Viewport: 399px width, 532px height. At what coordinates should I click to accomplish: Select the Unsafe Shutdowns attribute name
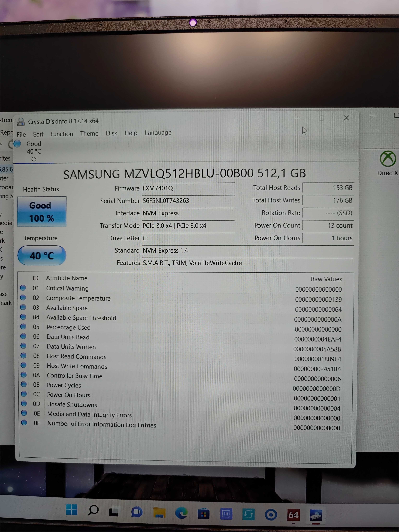72,404
